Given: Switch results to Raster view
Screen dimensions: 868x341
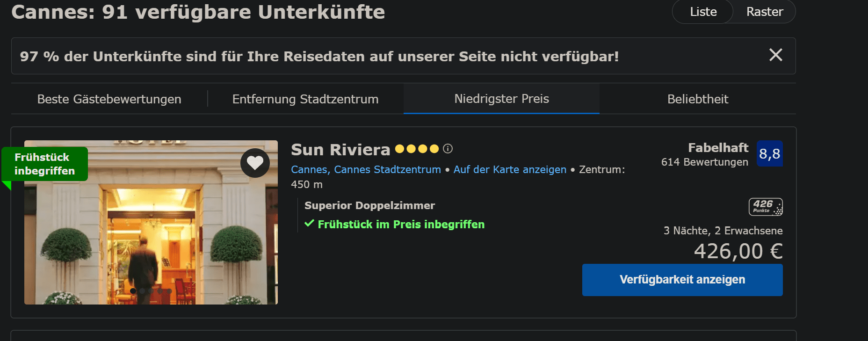Looking at the screenshot, I should pyautogui.click(x=764, y=12).
